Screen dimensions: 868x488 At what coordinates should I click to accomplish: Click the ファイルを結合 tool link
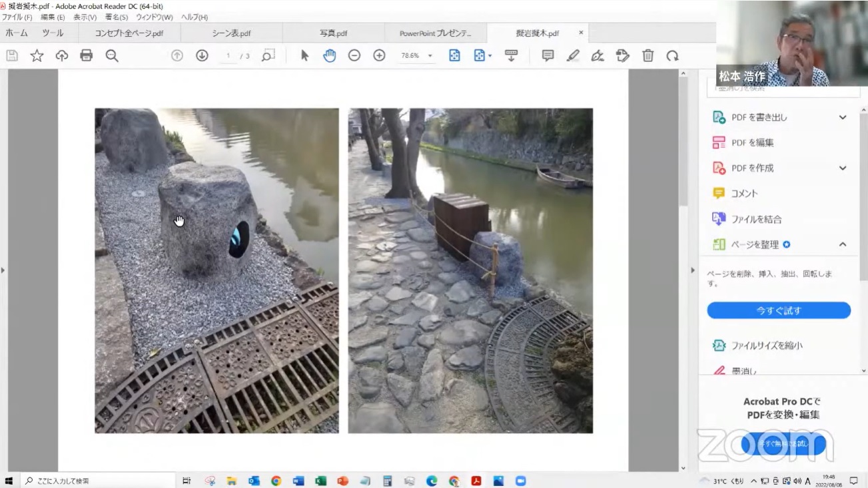(756, 219)
